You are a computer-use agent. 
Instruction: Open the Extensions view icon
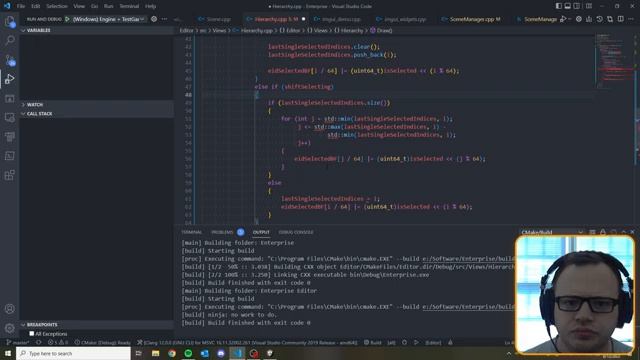click(9, 175)
